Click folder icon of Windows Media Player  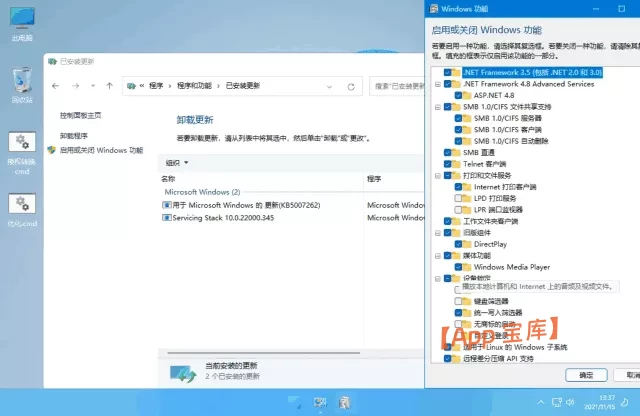pyautogui.click(x=467, y=267)
